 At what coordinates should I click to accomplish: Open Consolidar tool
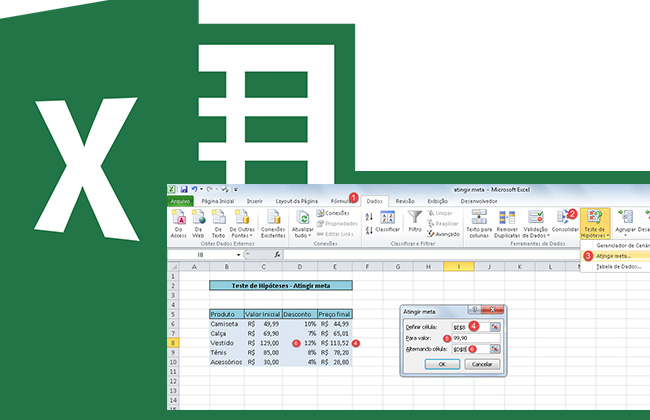point(565,221)
